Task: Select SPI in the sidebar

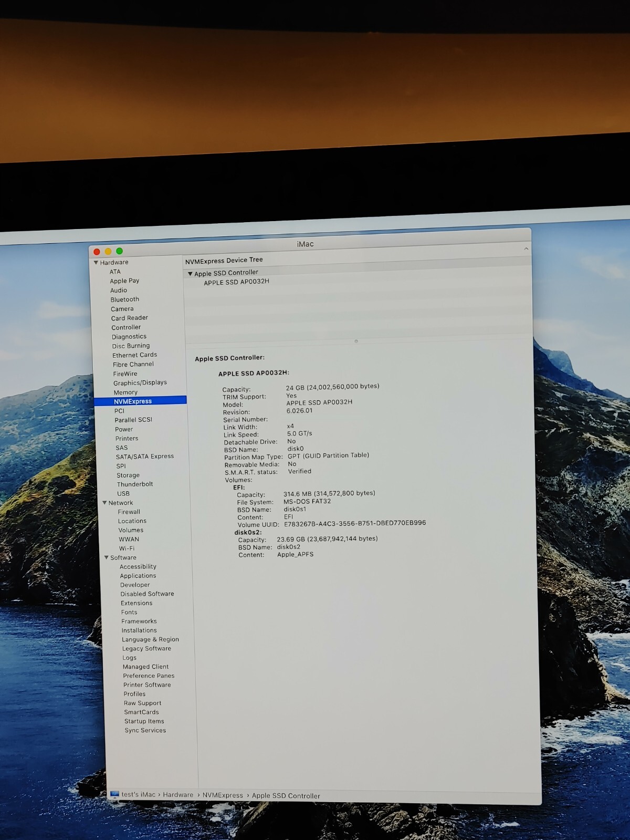Action: [121, 466]
